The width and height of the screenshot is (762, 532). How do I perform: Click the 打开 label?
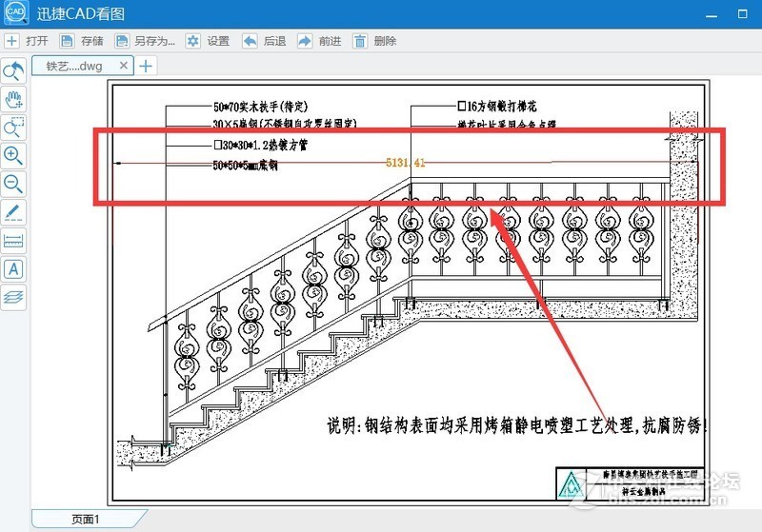pyautogui.click(x=37, y=41)
